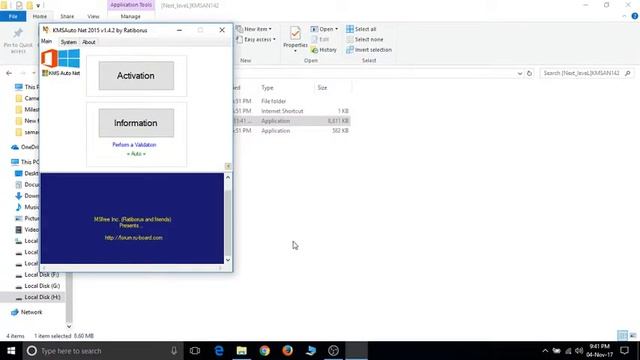Select Local Disk (F:) in navigation pane
640x360 pixels.
41,275
